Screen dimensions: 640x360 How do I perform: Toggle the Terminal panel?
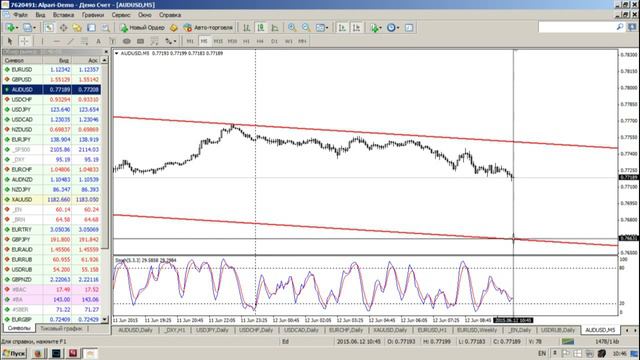pyautogui.click(x=91, y=27)
